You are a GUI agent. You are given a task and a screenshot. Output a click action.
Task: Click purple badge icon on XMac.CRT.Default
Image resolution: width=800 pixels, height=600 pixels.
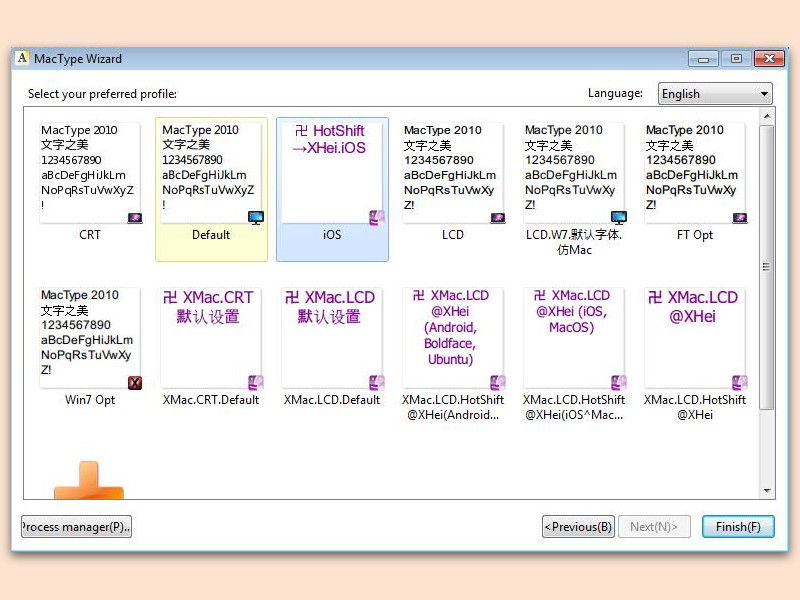pyautogui.click(x=256, y=383)
